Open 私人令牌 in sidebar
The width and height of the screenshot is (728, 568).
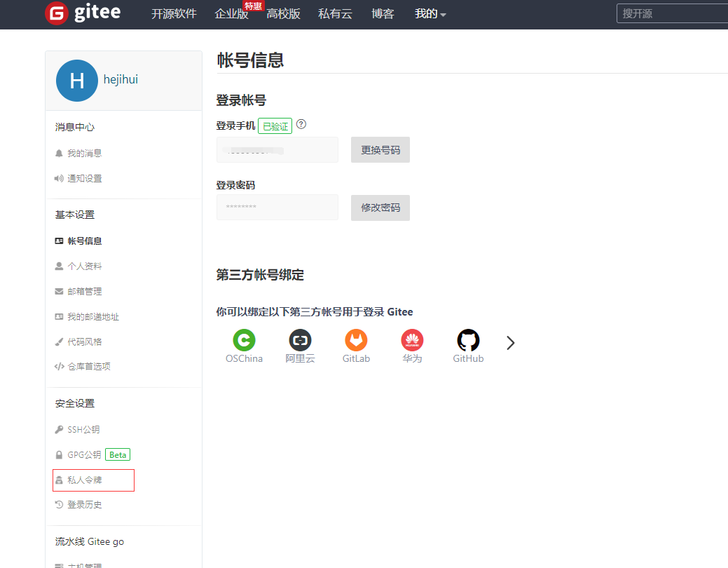(85, 480)
